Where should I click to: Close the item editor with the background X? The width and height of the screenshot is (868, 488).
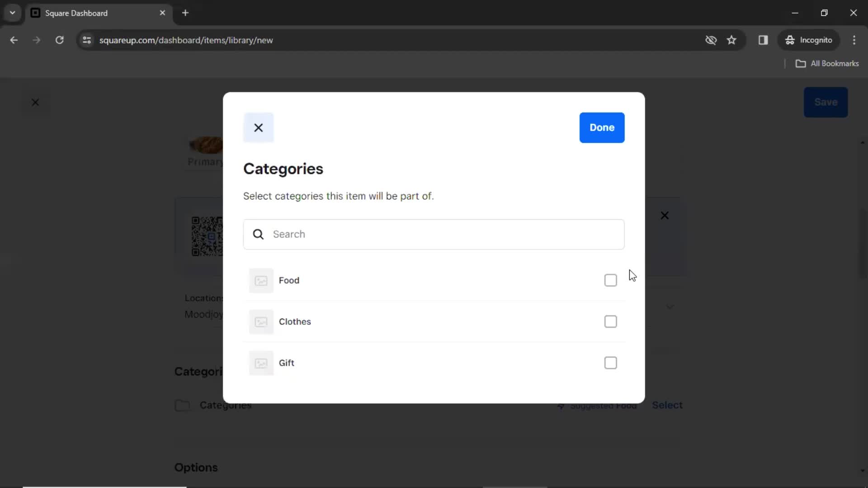pyautogui.click(x=35, y=103)
